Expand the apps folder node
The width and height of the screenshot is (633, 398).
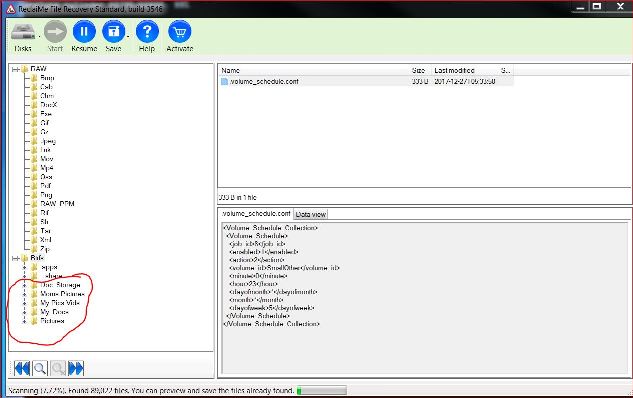25,267
